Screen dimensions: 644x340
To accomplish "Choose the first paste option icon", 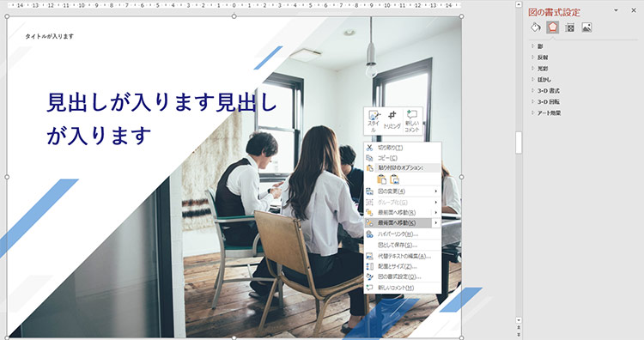I will (381, 179).
